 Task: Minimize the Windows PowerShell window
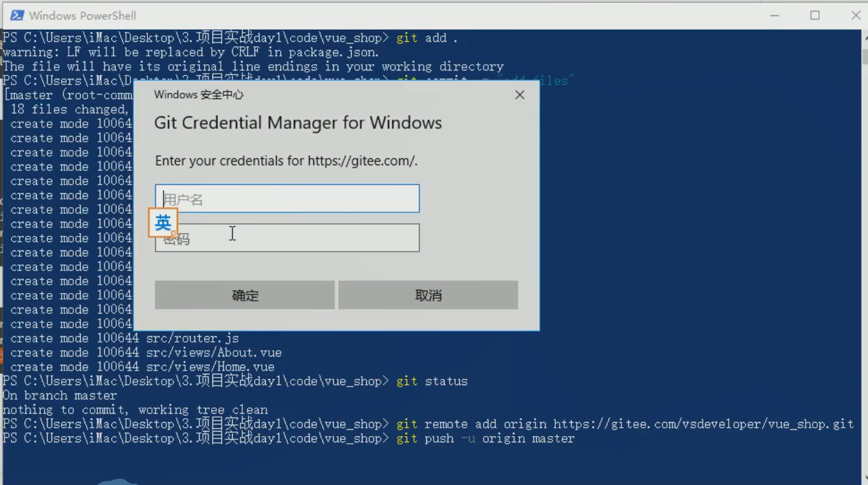tap(775, 15)
